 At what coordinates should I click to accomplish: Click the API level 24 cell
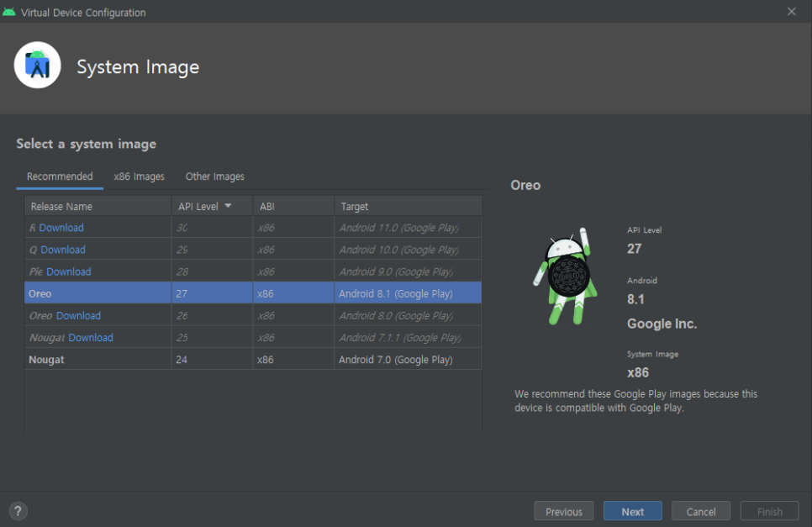(212, 359)
